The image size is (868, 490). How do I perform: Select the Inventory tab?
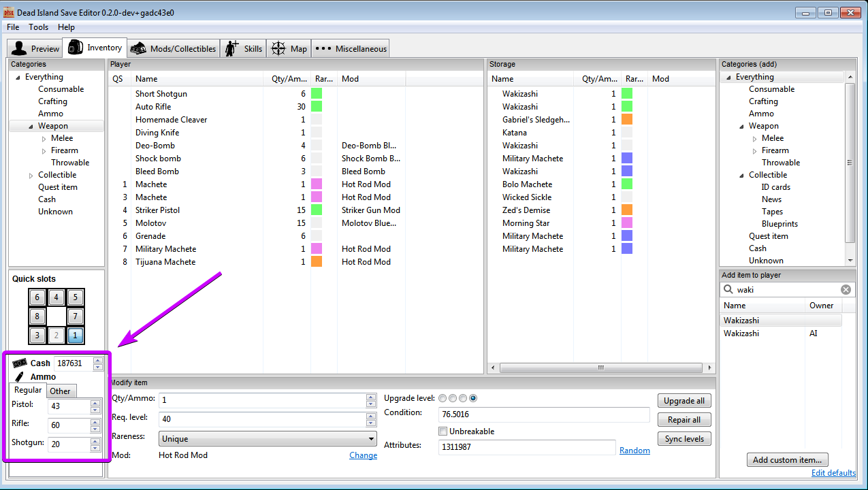pos(95,48)
